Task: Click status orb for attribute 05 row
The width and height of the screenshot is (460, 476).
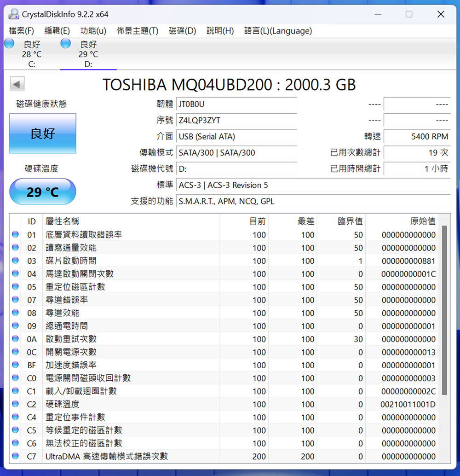Action: point(15,287)
